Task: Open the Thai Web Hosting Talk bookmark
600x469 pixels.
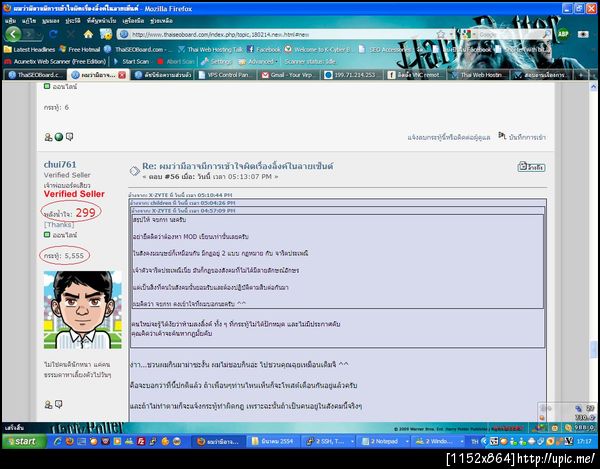Action: tap(211, 49)
